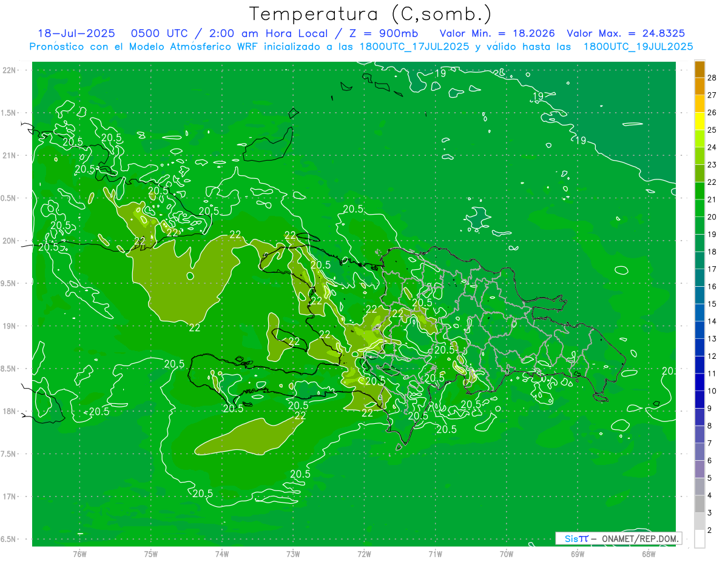Pick the yellow legend swatch between 25 and 26
The width and height of the screenshot is (728, 562).
pyautogui.click(x=699, y=121)
